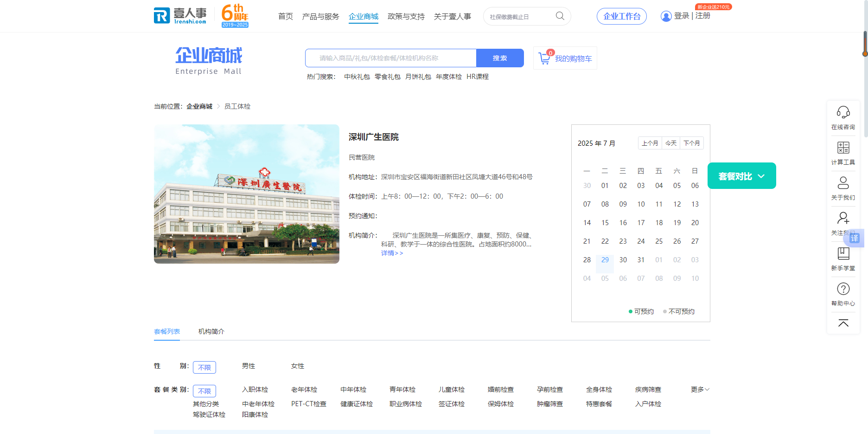Select 不限 for 套餐类别 filter
Screen dimensions: 868x434
[204, 391]
